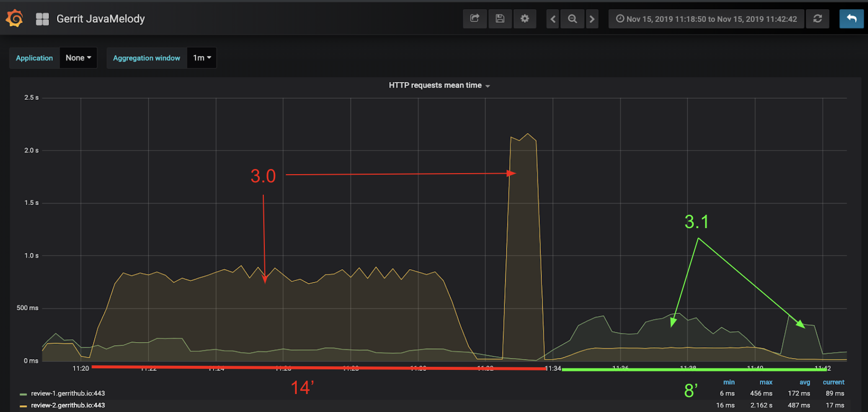This screenshot has width=868, height=412.
Task: Toggle review-2.gerrithub.io:443 series in legend
Action: (67, 405)
